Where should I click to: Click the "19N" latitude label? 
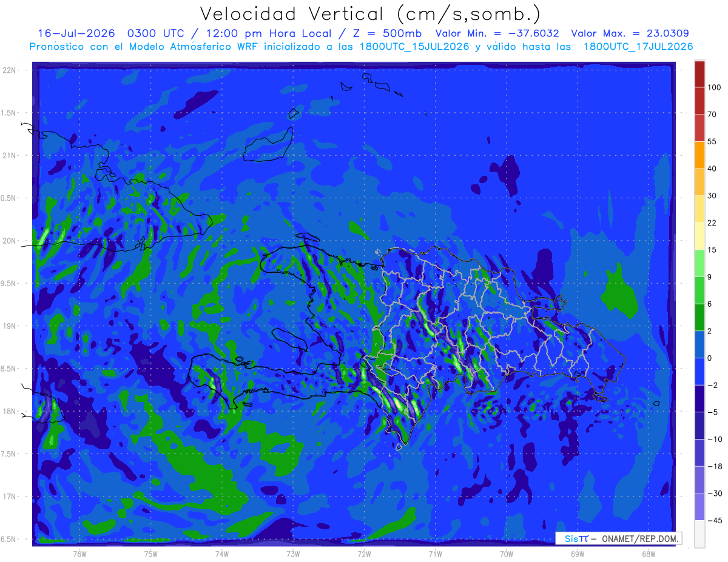pos(10,326)
